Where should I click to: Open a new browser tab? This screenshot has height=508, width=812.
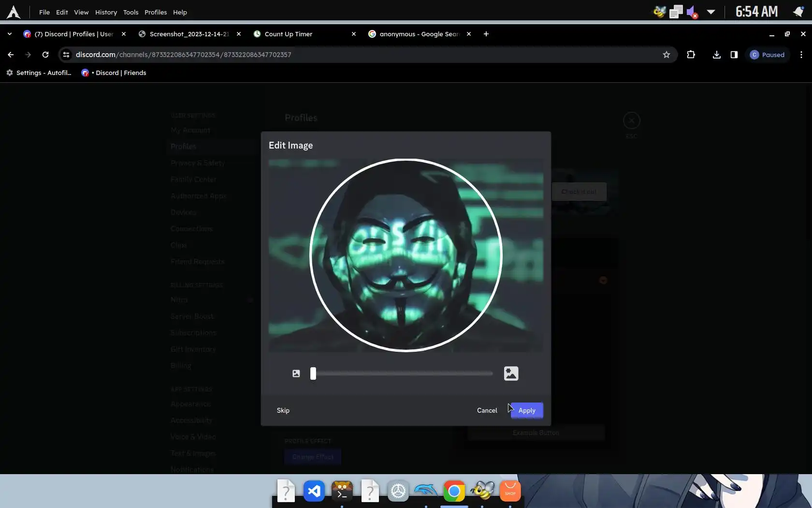486,34
